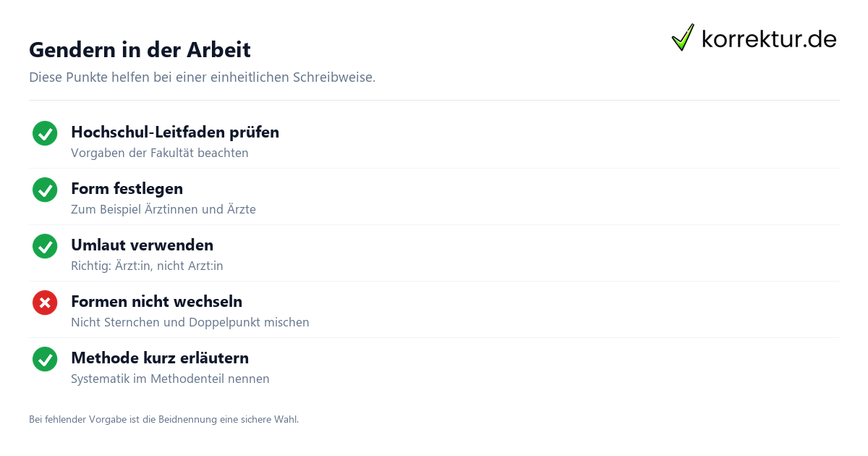Image resolution: width=868 pixels, height=456 pixels.
Task: Select the heading Form festlegen
Action: 127,189
